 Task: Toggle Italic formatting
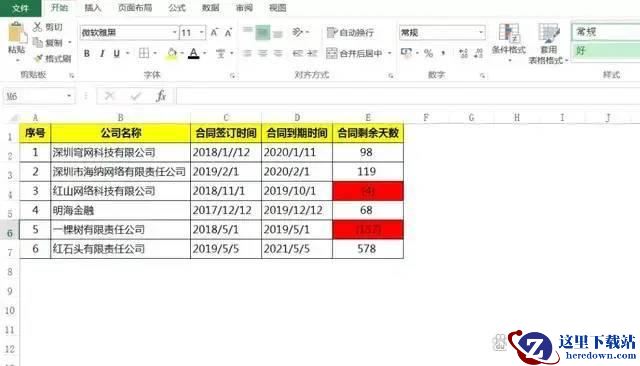[102, 53]
